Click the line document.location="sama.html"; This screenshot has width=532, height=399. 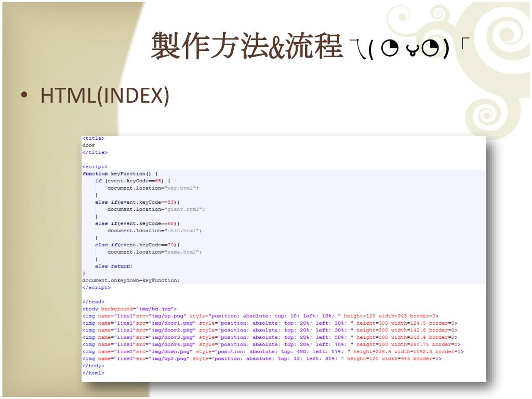tap(155, 252)
